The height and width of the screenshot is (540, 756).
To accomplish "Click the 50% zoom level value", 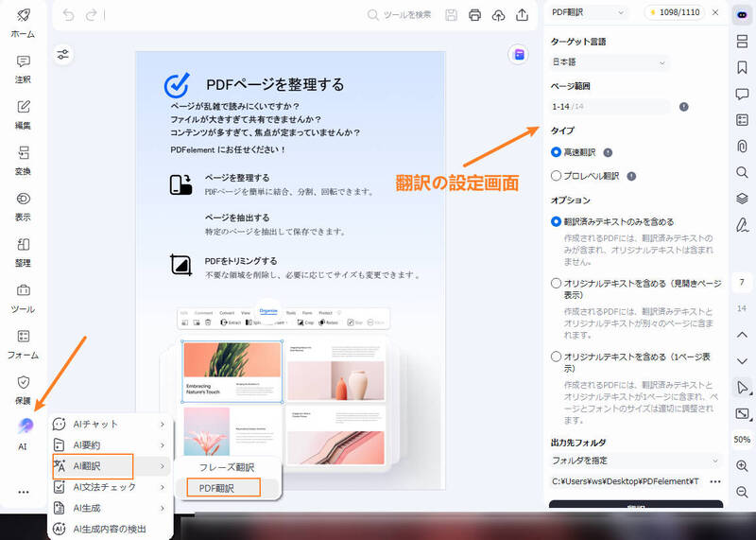I will click(742, 439).
